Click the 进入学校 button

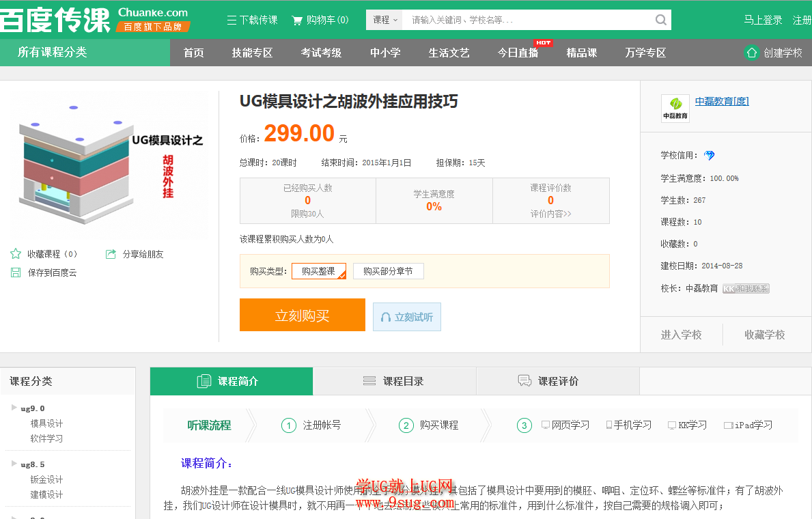pyautogui.click(x=682, y=335)
